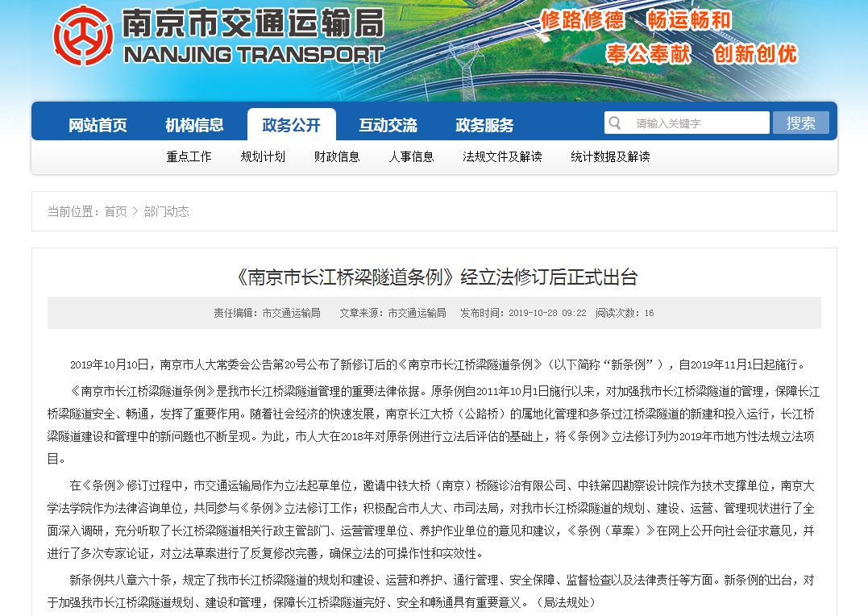Select the 政务公开 tab
Image resolution: width=868 pixels, height=616 pixels.
pyautogui.click(x=291, y=125)
